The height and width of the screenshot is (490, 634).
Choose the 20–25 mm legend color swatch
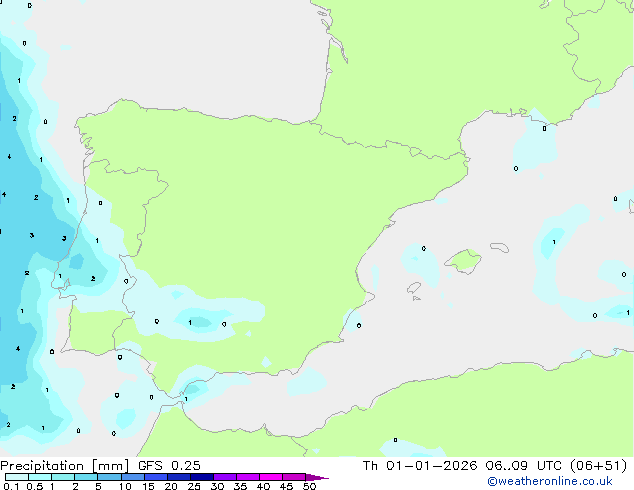click(x=179, y=477)
